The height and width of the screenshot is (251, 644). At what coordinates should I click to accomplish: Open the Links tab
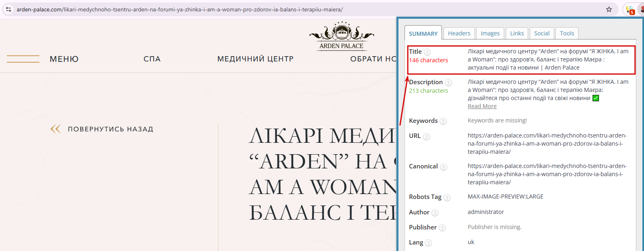pos(517,33)
